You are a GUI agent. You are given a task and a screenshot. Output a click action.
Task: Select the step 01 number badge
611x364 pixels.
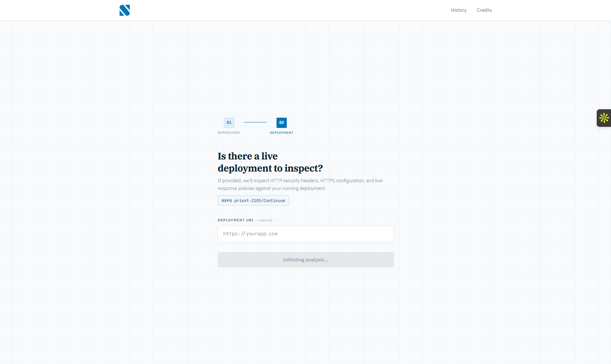[x=229, y=122]
